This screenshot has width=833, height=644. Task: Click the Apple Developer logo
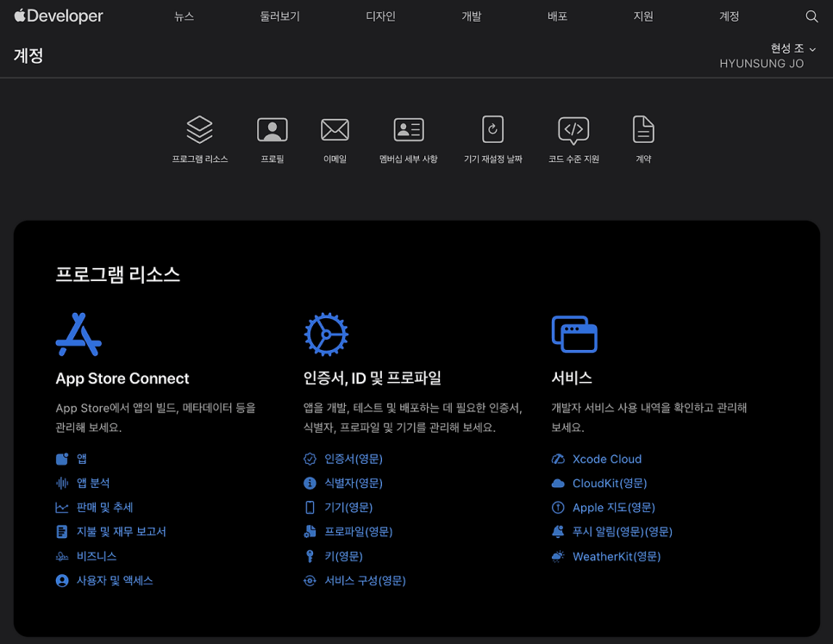coord(59,16)
